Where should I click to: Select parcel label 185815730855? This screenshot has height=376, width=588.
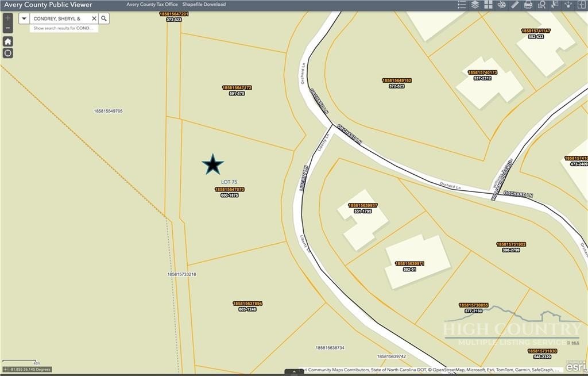pos(474,305)
